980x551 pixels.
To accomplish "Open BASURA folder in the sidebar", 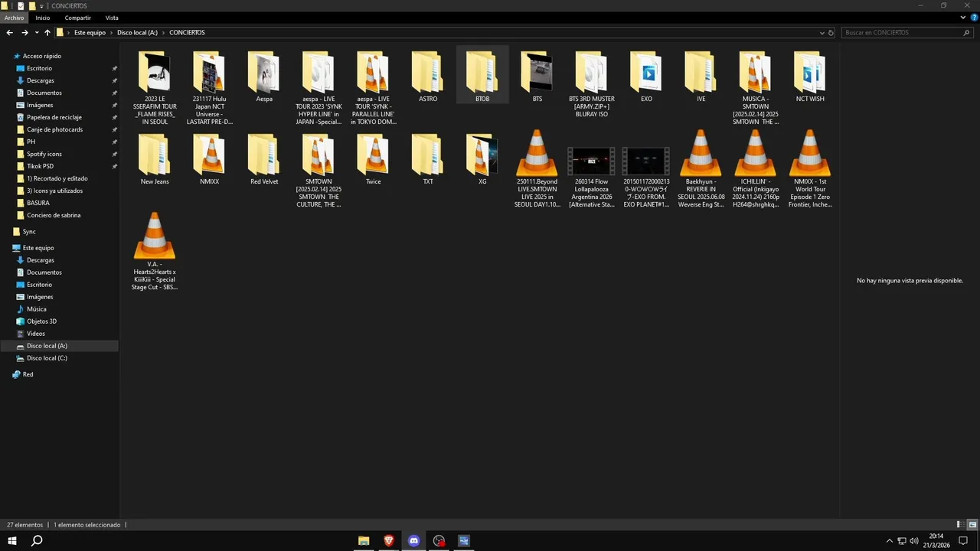I will tap(38, 203).
